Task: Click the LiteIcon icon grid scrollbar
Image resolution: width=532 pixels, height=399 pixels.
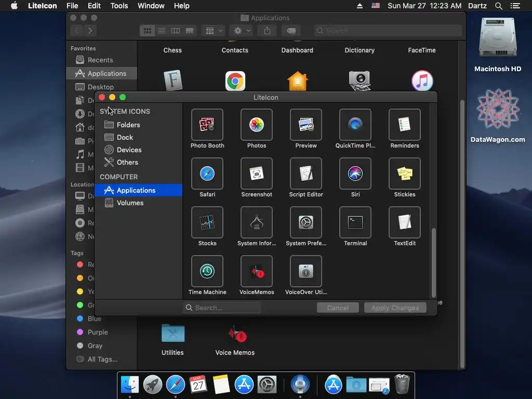Action: click(433, 263)
